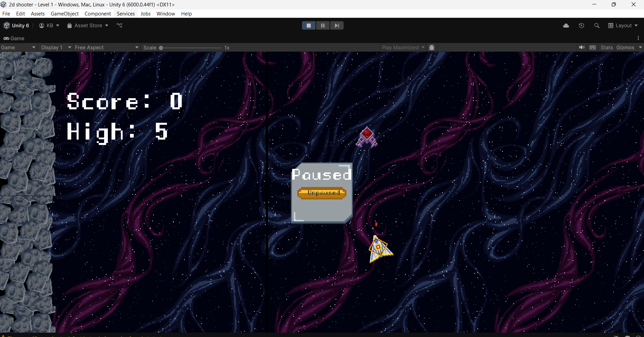Click the red enemy ship sprite

(367, 137)
